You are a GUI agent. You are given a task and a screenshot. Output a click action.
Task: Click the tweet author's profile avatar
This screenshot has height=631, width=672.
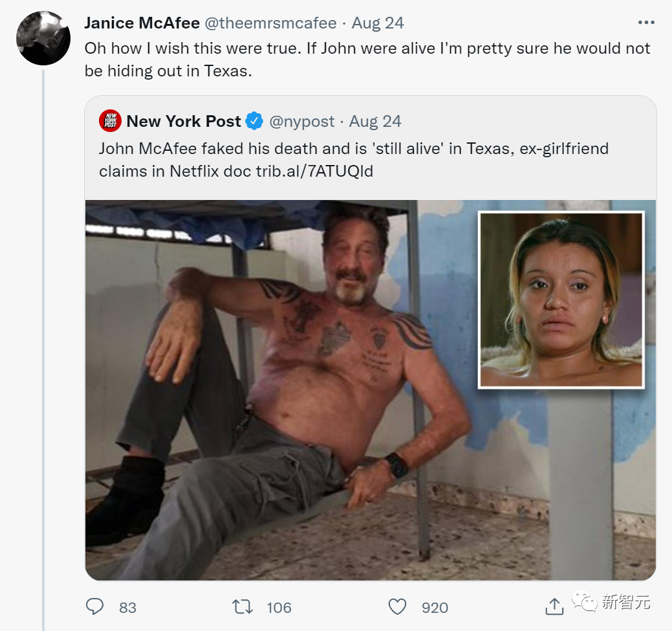coord(43,38)
